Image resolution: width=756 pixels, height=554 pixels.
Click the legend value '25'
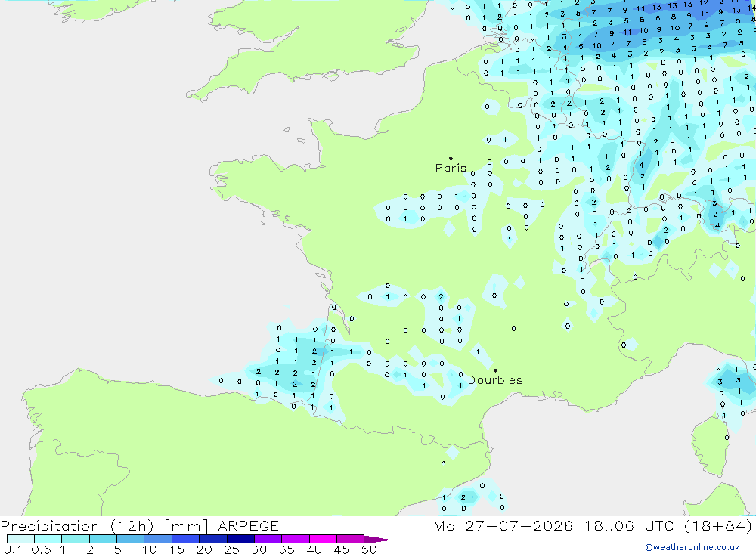(x=231, y=549)
